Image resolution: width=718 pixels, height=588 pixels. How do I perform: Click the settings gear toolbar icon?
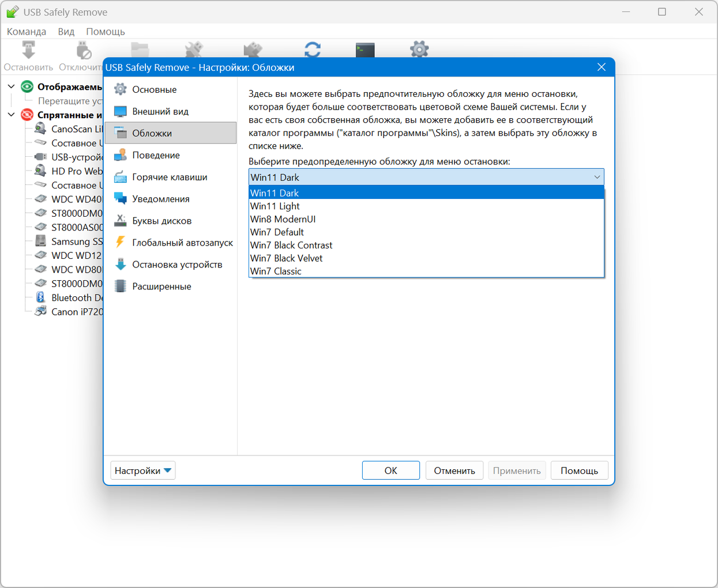419,50
